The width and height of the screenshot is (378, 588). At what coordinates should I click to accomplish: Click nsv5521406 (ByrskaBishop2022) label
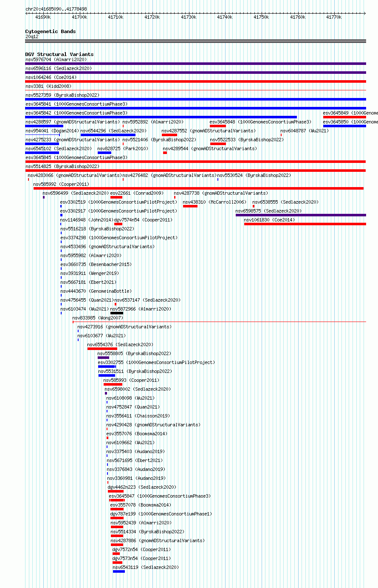159,140
